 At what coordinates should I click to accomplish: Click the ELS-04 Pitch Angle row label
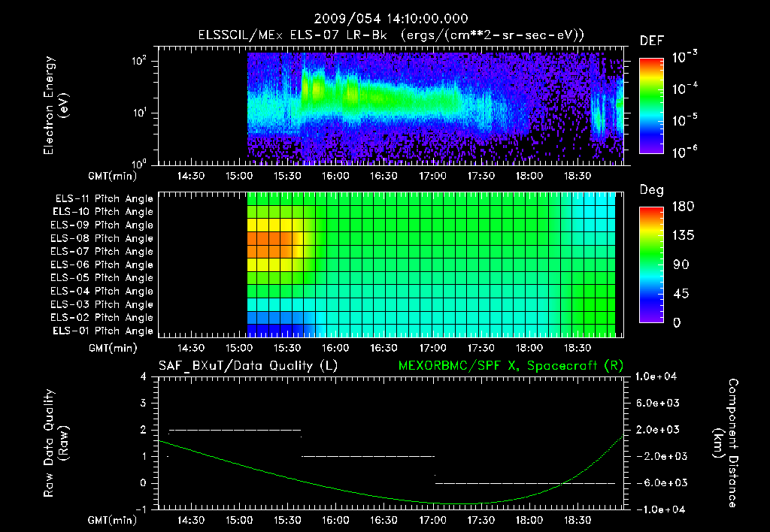click(x=102, y=292)
